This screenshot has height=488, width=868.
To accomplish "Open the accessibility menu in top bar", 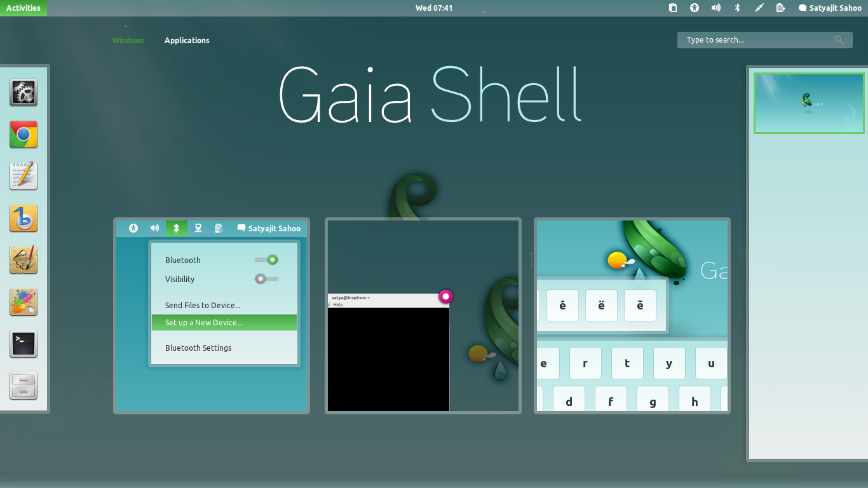I will (x=695, y=8).
